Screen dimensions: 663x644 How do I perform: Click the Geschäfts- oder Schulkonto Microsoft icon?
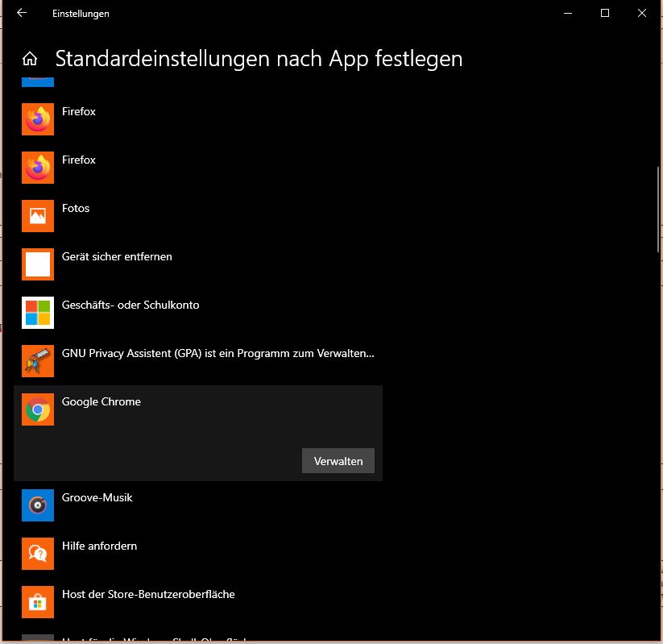pyautogui.click(x=38, y=313)
